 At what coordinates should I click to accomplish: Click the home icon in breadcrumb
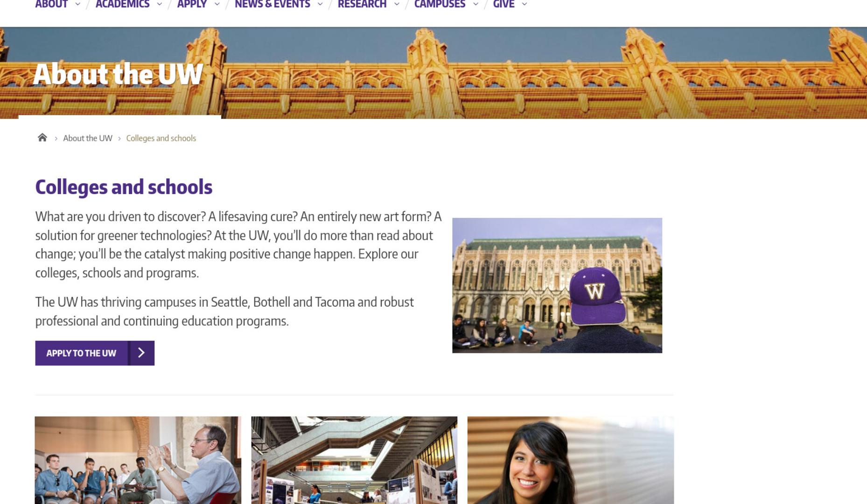click(x=42, y=138)
